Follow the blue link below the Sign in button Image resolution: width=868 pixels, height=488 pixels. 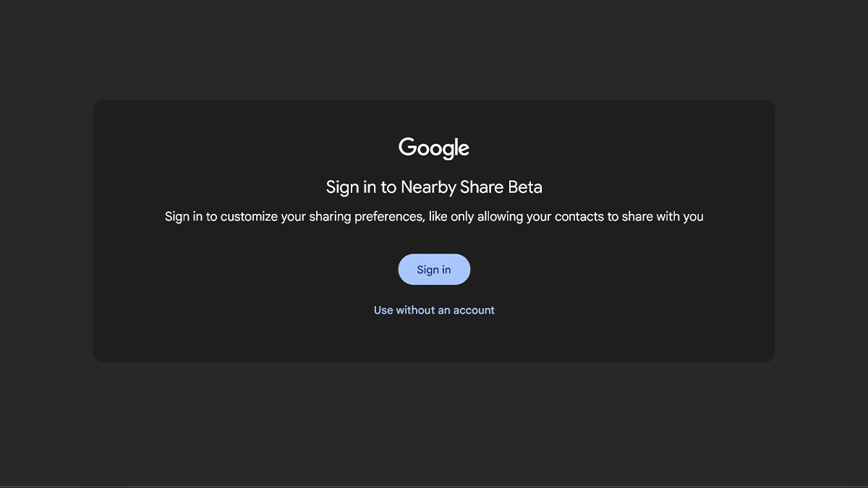pos(434,310)
